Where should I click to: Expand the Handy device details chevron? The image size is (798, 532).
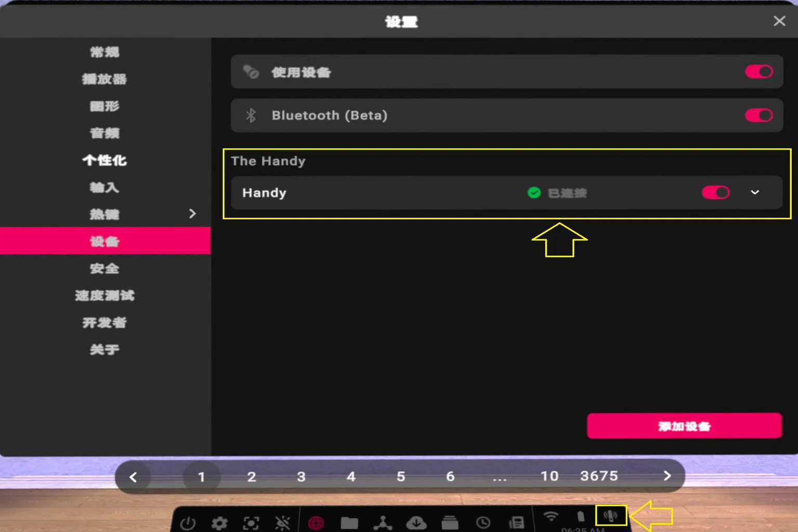click(755, 193)
